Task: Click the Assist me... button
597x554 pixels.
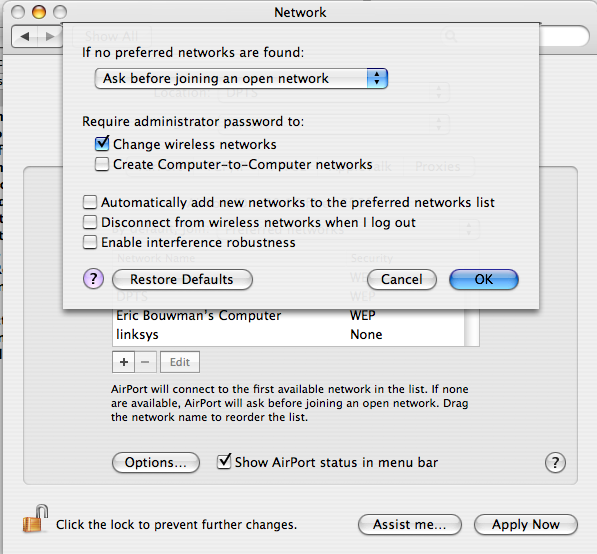Action: pyautogui.click(x=410, y=525)
